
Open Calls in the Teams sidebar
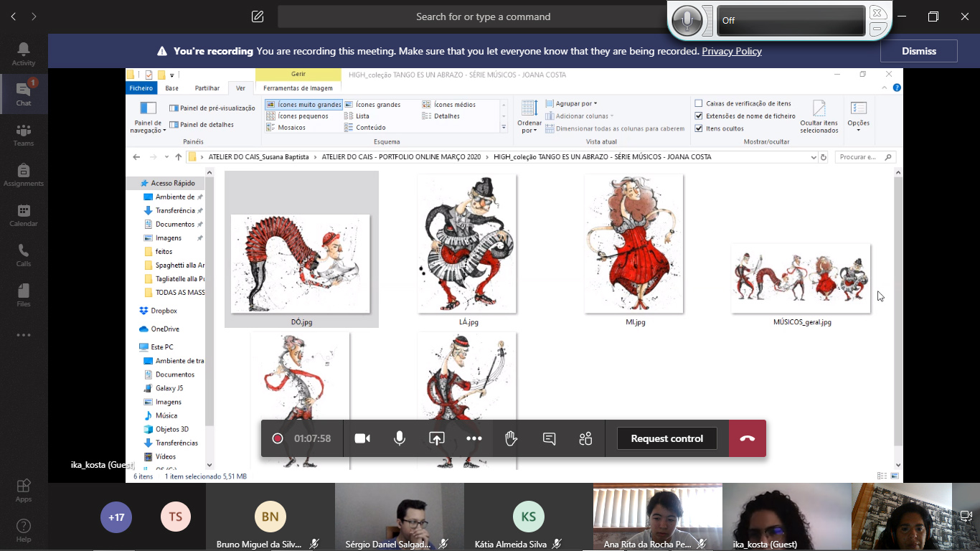click(24, 255)
